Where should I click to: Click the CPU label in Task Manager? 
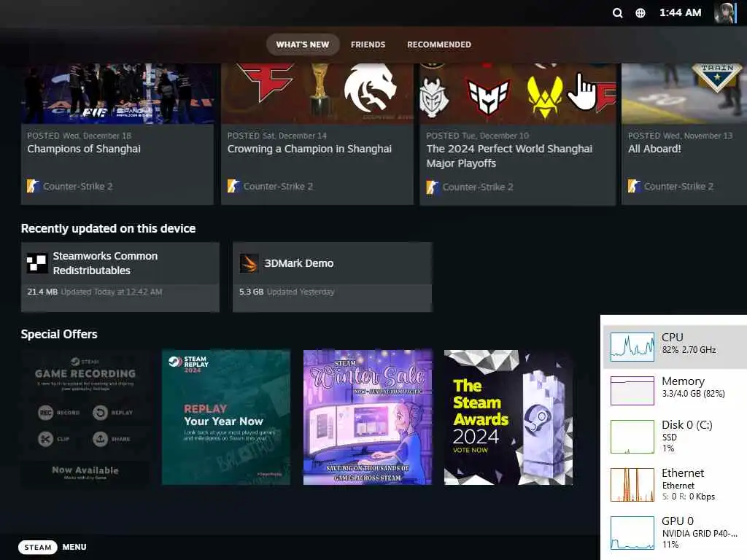pyautogui.click(x=672, y=337)
